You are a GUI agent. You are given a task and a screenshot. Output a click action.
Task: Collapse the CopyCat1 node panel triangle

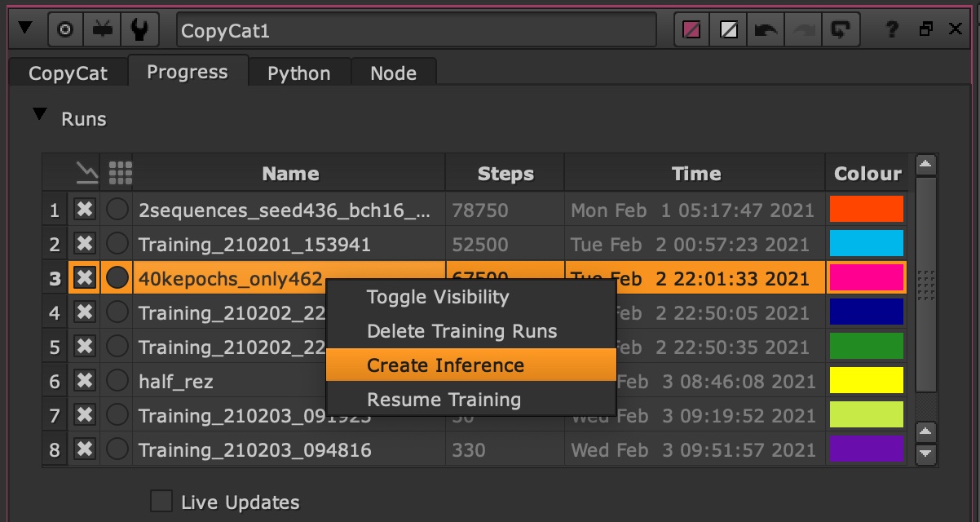point(24,29)
